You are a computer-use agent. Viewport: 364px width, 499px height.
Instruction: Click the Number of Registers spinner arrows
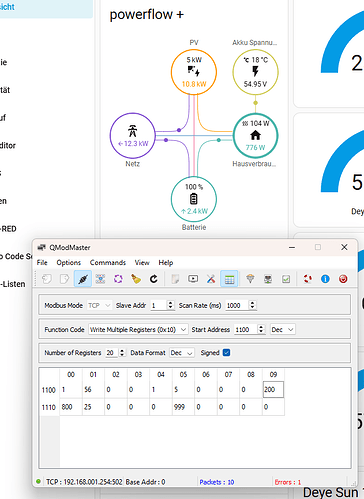pos(122,353)
